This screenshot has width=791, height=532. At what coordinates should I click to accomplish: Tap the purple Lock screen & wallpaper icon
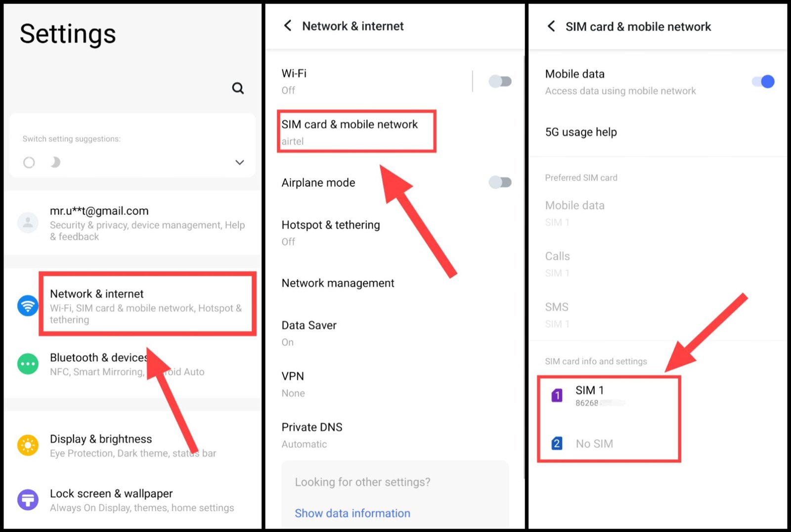(28, 500)
